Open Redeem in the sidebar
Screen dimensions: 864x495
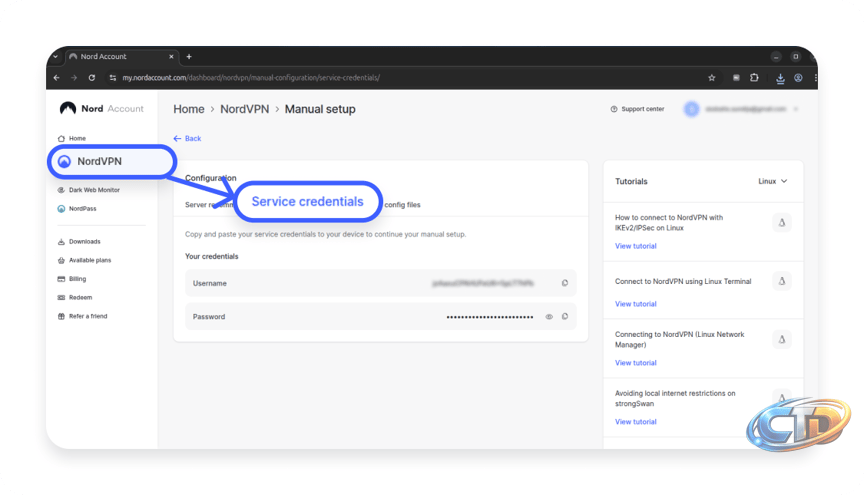[x=74, y=298]
